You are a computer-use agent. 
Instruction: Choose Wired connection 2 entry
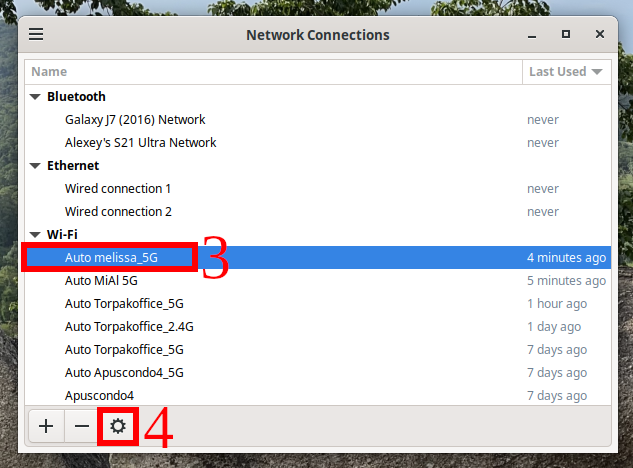coord(118,212)
